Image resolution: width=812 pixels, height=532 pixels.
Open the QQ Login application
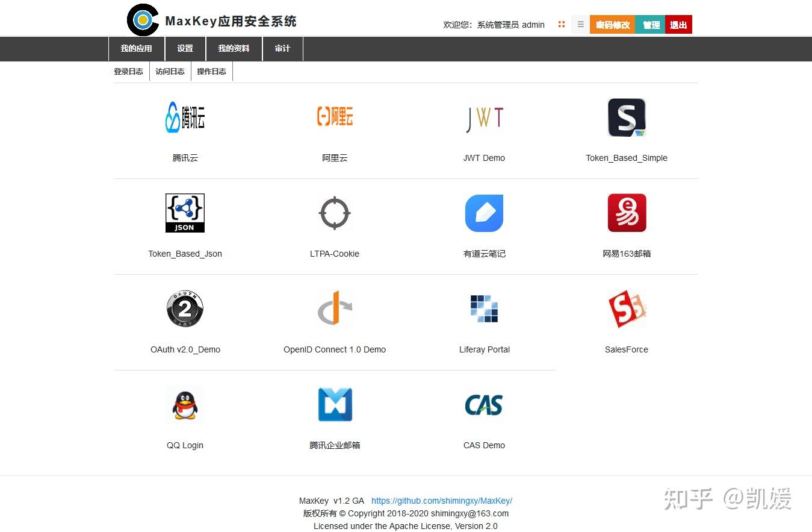185,404
